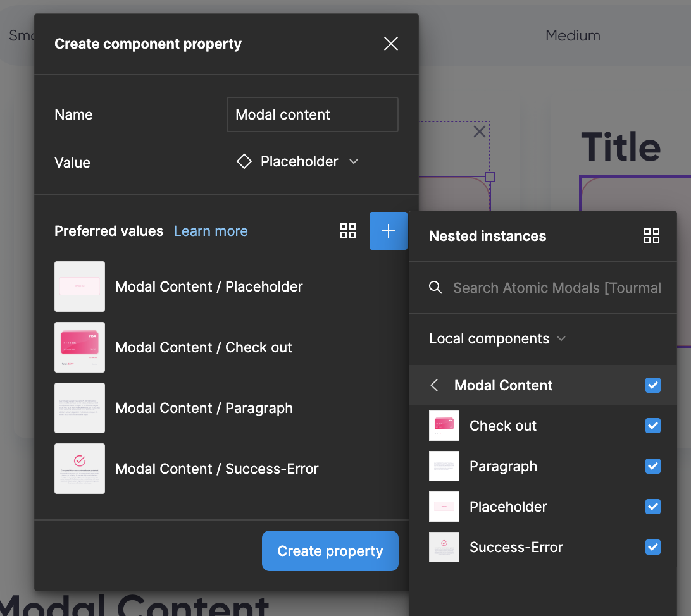Go back using the Modal Content chevron
This screenshot has width=691, height=616.
pos(434,385)
